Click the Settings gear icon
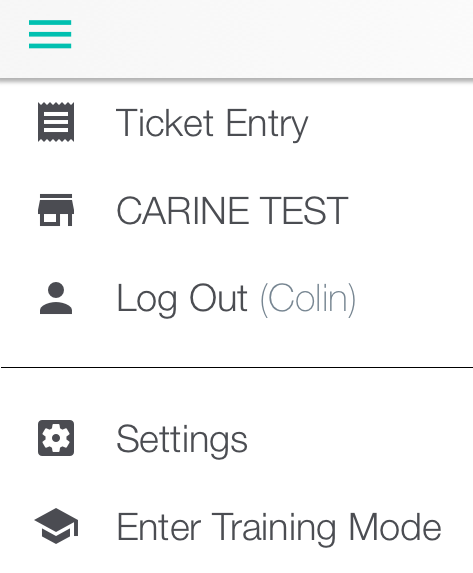Image resolution: width=473 pixels, height=573 pixels. pyautogui.click(x=56, y=438)
